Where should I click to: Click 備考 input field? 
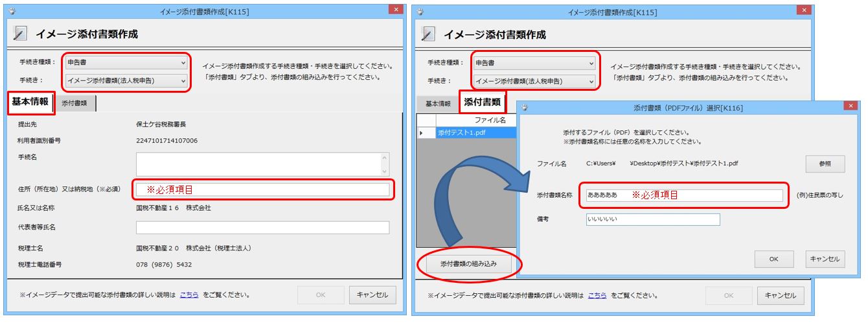(x=652, y=220)
